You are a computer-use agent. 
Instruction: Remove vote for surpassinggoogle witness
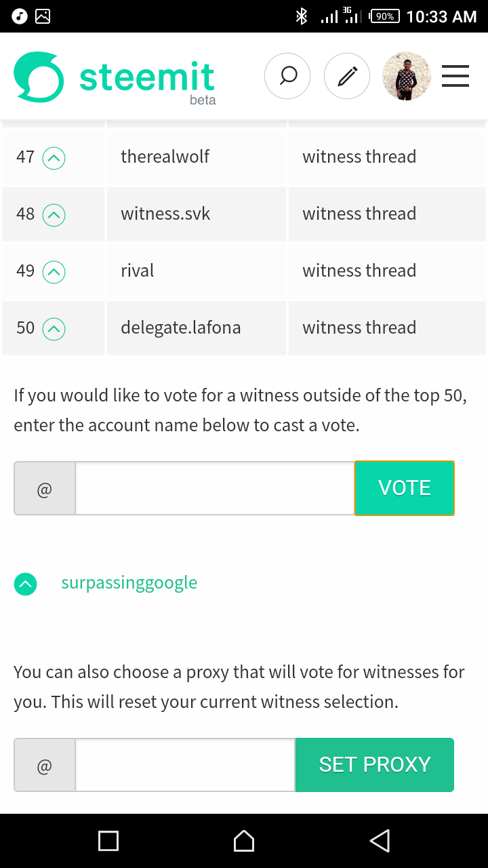pyautogui.click(x=26, y=584)
